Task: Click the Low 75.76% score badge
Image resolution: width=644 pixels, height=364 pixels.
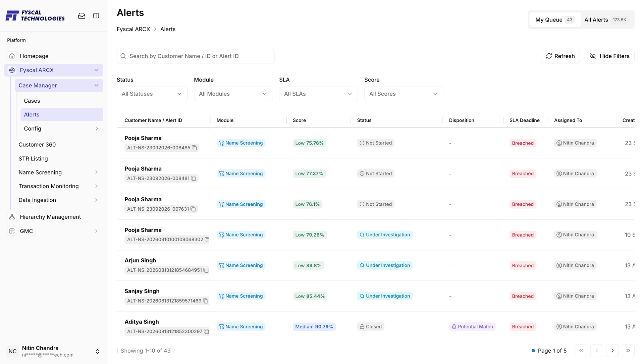Action: 309,143
